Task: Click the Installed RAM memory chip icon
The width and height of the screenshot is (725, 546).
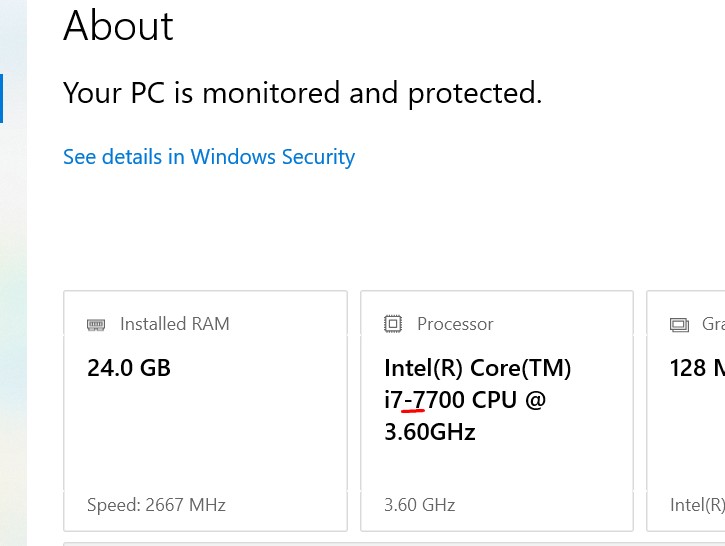Action: (96, 325)
